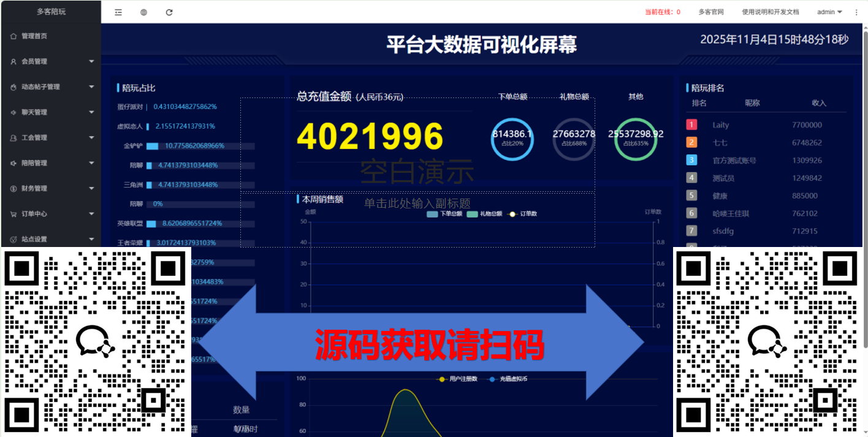Click the flame icon beside 动态帖子管理
868x437 pixels.
(13, 87)
